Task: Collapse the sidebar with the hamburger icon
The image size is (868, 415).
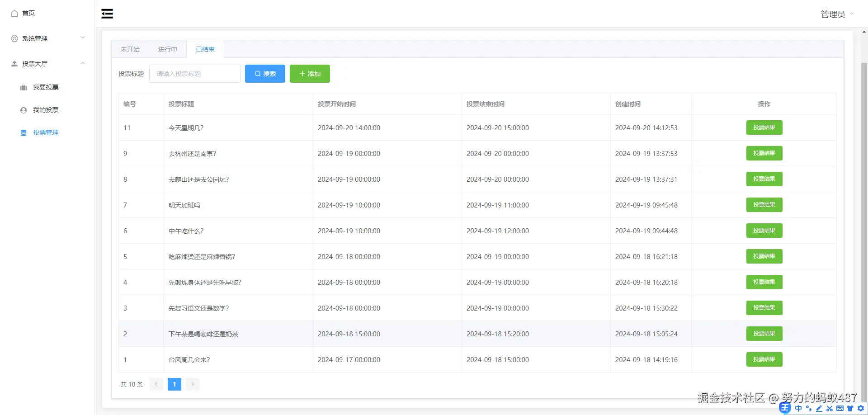Action: pyautogui.click(x=107, y=14)
